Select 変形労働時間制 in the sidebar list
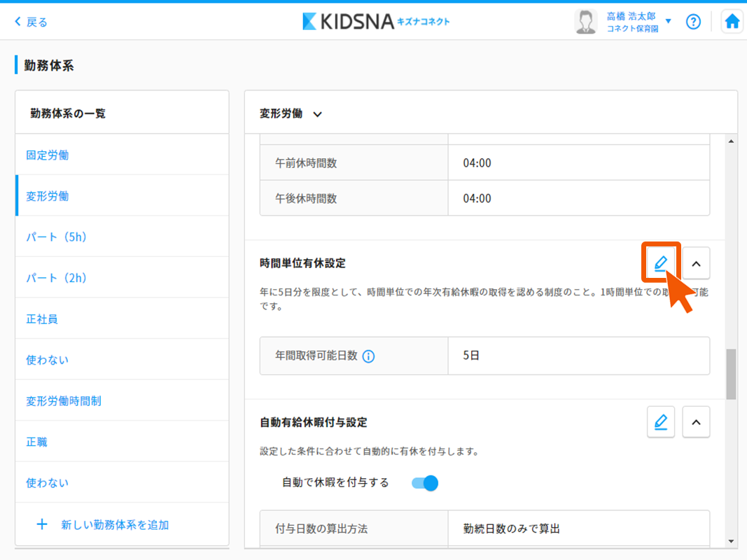This screenshot has width=747, height=560. [64, 401]
